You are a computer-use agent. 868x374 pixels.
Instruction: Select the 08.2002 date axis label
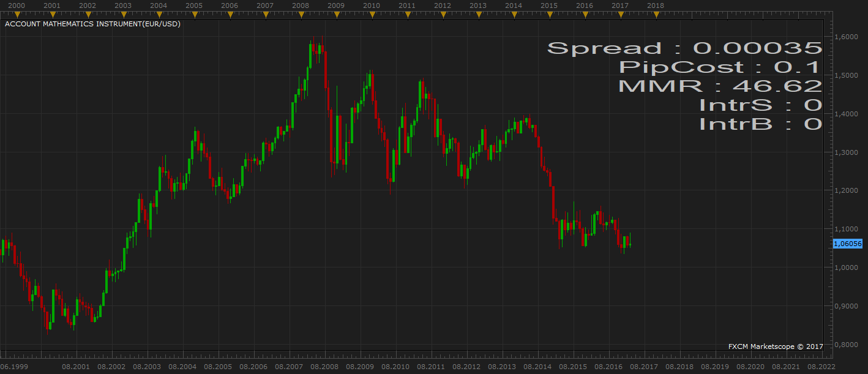click(x=111, y=367)
